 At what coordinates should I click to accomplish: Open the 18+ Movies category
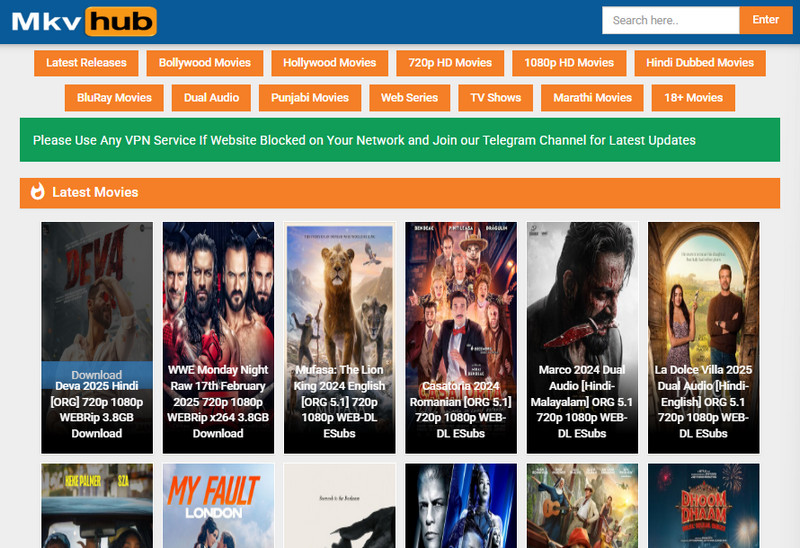(693, 97)
